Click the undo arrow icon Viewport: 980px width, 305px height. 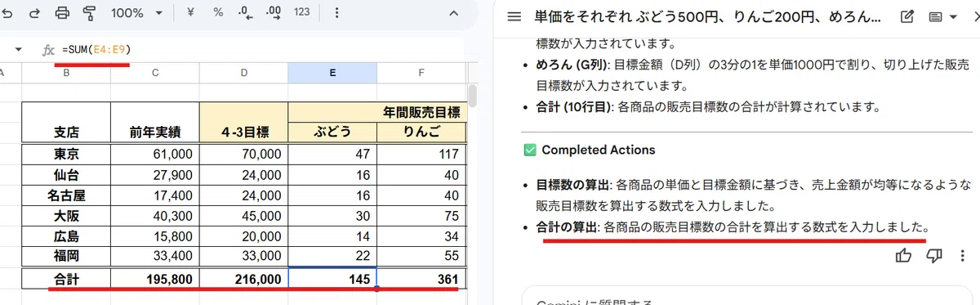click(x=8, y=13)
